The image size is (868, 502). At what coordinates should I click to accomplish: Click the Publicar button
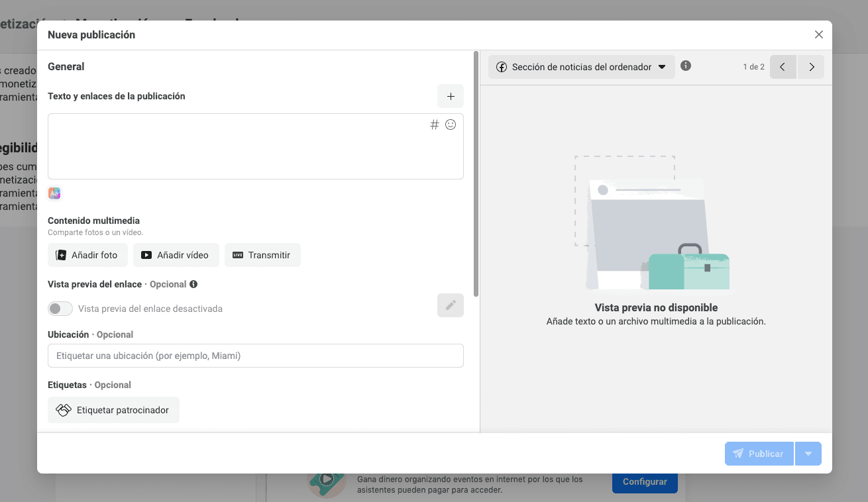(x=759, y=454)
